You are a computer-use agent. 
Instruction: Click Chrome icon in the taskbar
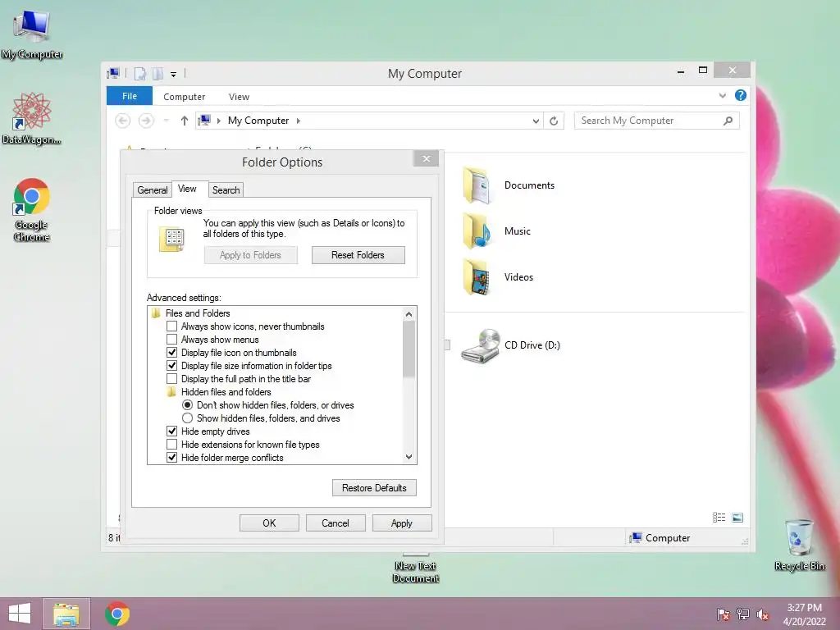tap(117, 614)
